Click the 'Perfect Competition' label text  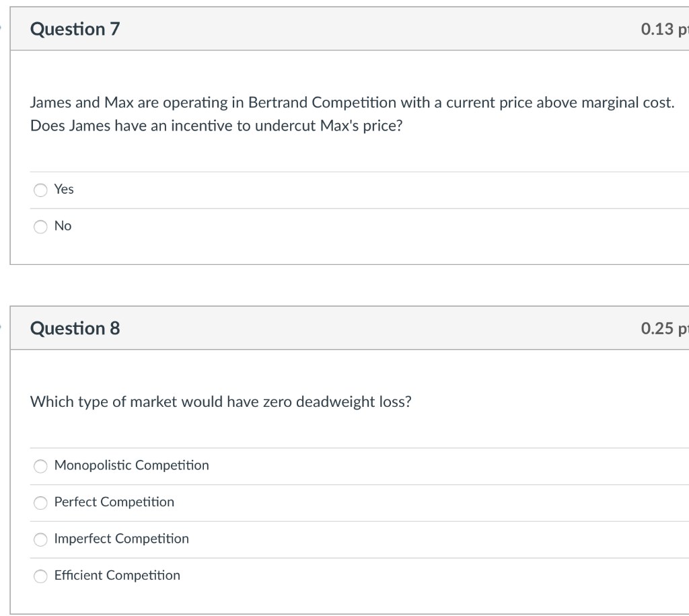(114, 502)
